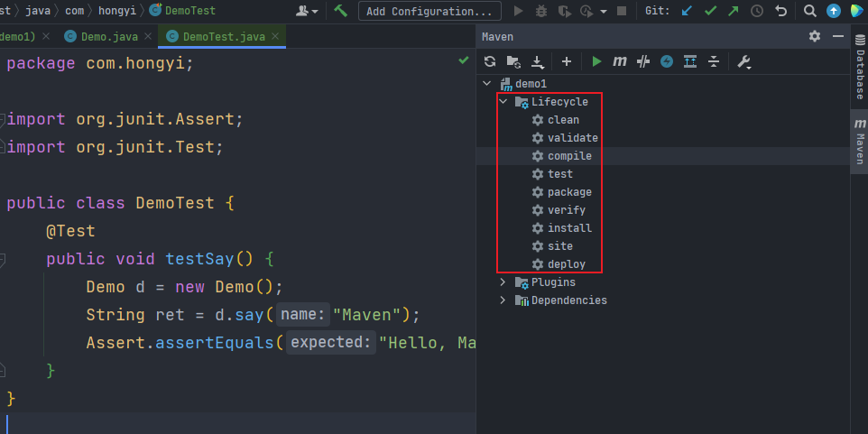868x434 pixels.
Task: Close the DemoTest.java tab
Action: pyautogui.click(x=275, y=36)
